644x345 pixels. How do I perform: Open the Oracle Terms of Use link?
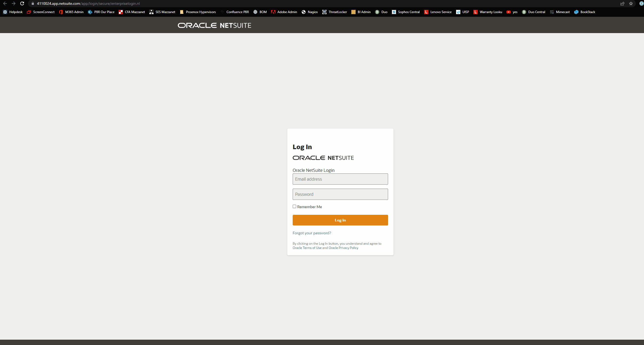point(307,248)
